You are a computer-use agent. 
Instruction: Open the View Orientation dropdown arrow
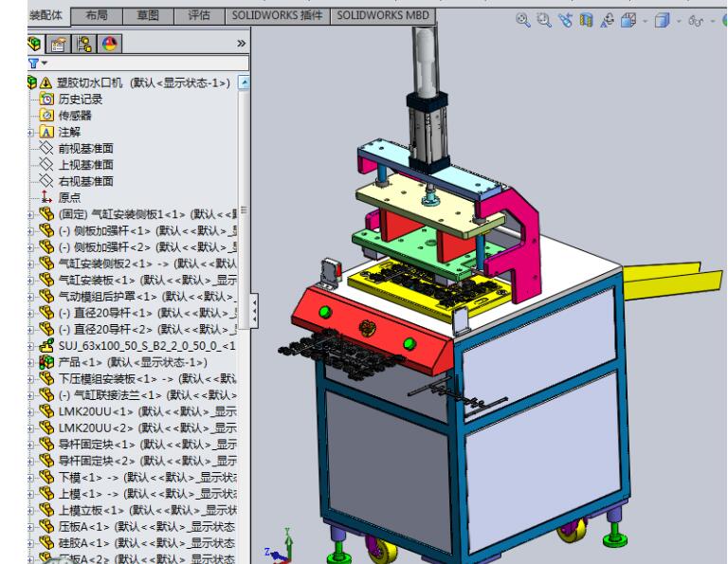(645, 21)
